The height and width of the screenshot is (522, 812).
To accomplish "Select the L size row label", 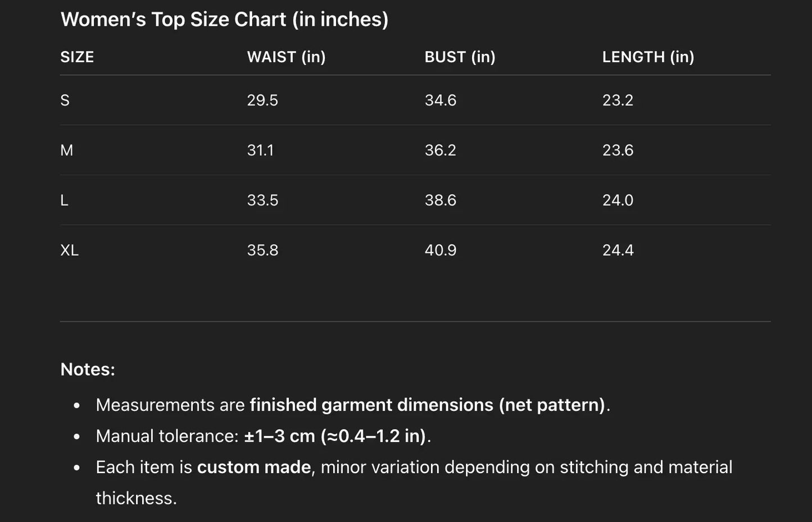I will point(65,201).
